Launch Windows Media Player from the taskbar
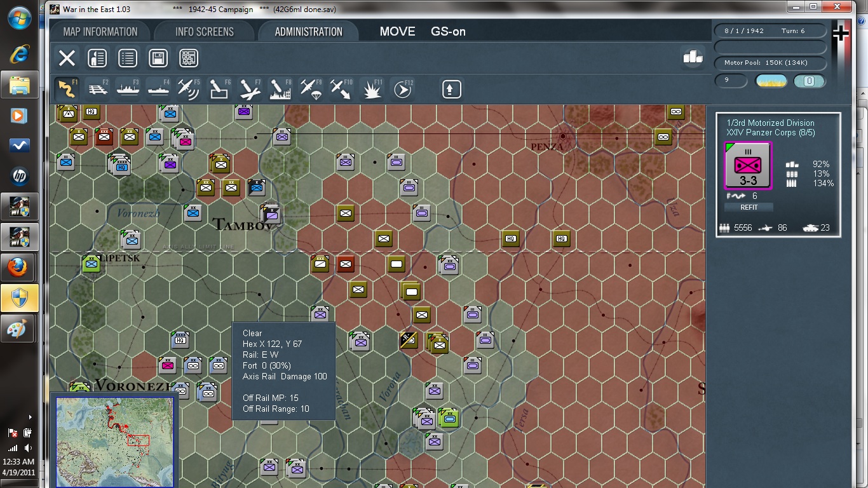 pyautogui.click(x=19, y=116)
